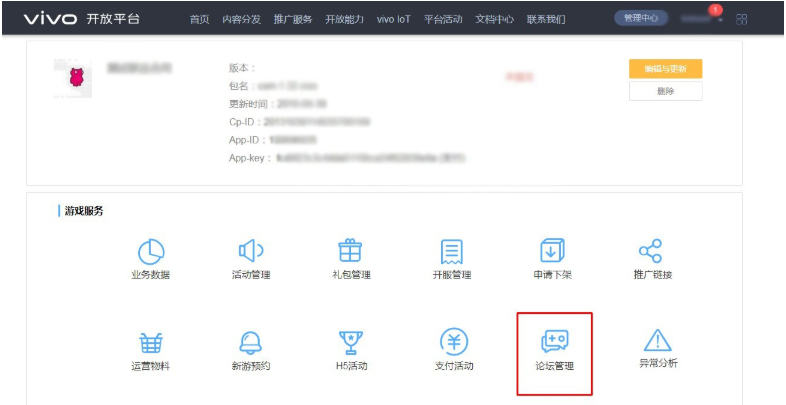
Task: Click the 推广链接 text label
Action: [x=653, y=275]
